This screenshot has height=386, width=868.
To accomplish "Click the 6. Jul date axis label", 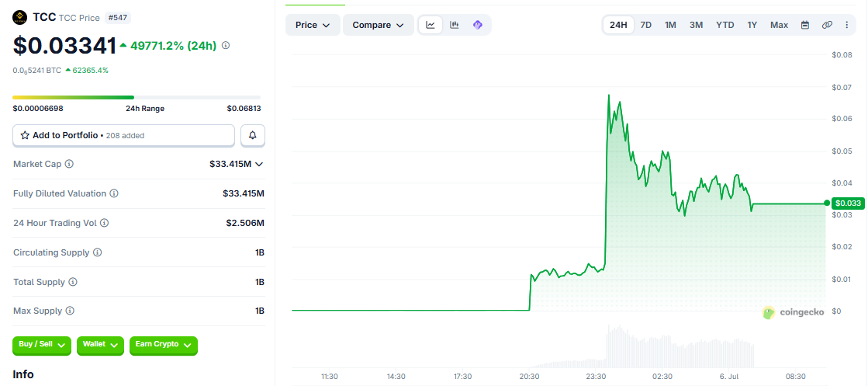I will click(729, 376).
